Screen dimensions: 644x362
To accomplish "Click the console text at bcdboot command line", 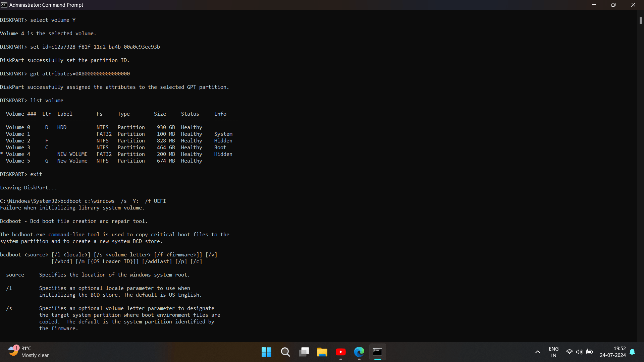I will tap(83, 201).
